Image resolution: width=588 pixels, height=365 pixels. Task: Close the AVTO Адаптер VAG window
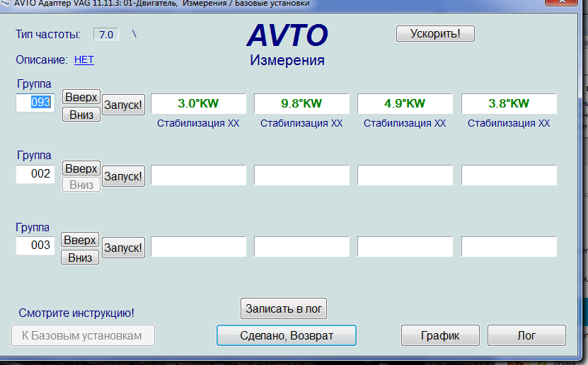pos(561,2)
